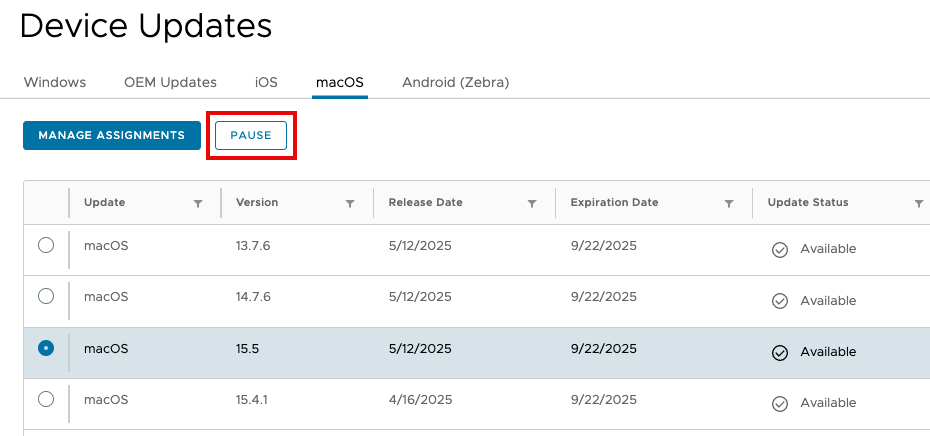Click Available checkmark icon for macOS 13.7.6
Image resolution: width=930 pixels, height=436 pixels.
[x=780, y=249]
